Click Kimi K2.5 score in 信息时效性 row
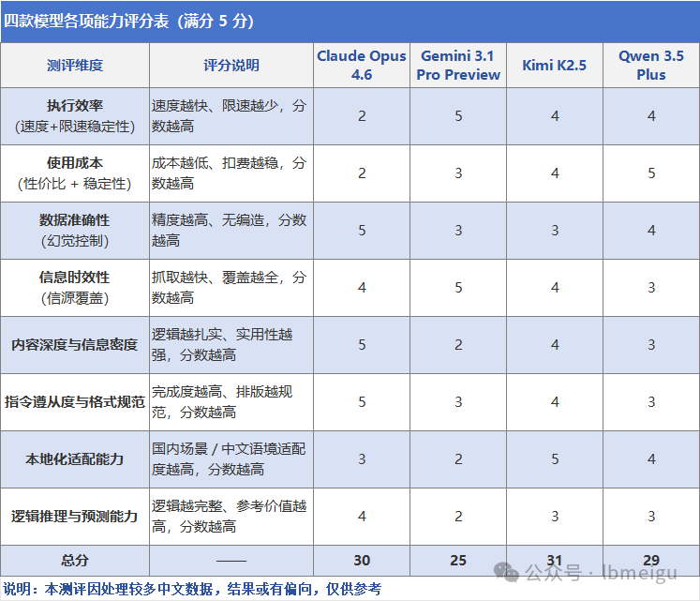Viewport: 700px width, 601px height. 555,288
